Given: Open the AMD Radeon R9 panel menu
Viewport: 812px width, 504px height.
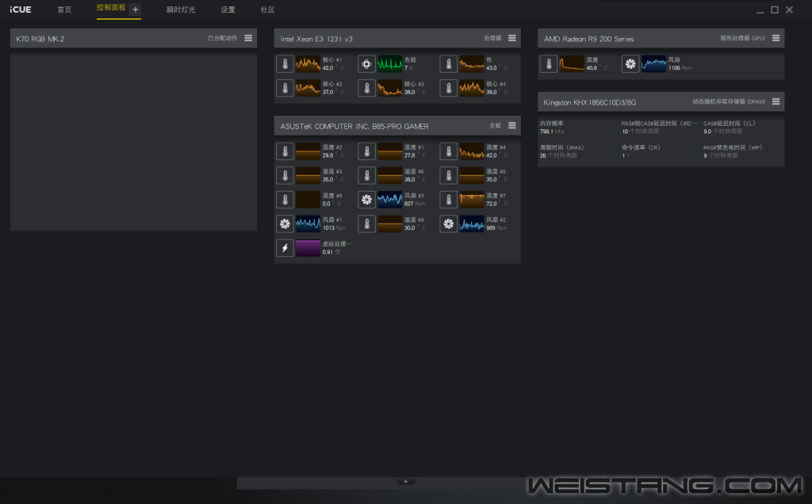Looking at the screenshot, I should [x=776, y=38].
